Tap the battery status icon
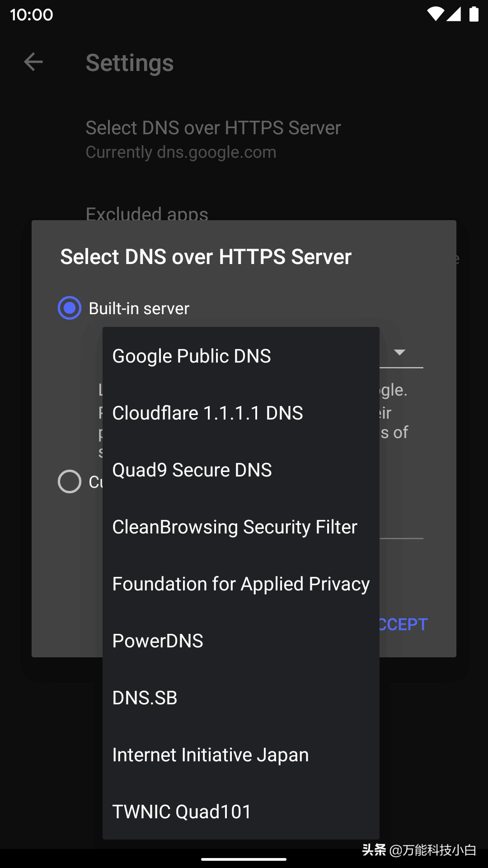The image size is (488, 868). [474, 14]
